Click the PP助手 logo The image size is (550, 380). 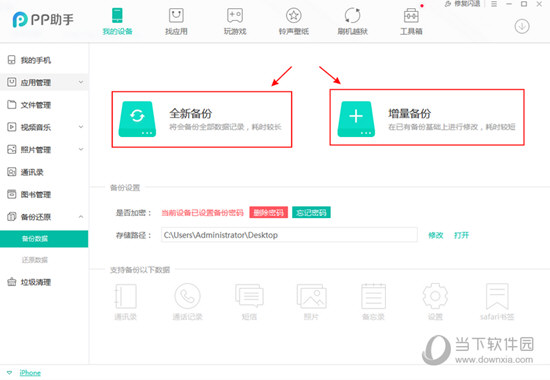click(x=43, y=19)
